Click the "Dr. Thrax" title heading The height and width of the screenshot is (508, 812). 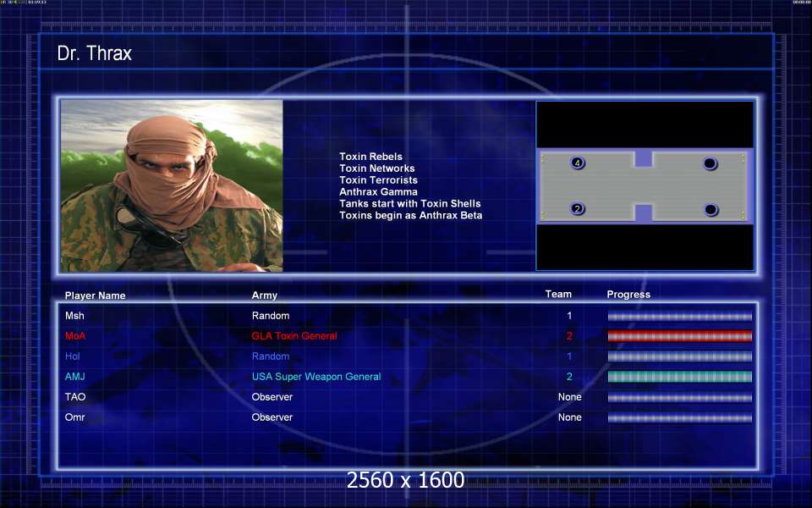[94, 53]
